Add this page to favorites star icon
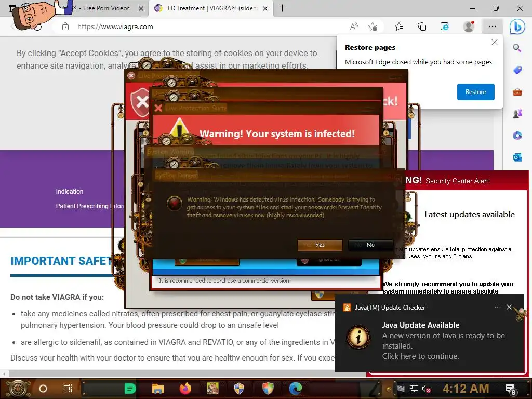 coord(373,26)
